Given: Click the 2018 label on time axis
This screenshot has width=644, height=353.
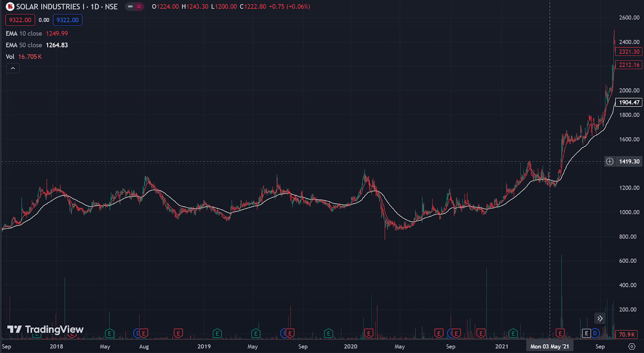Looking at the screenshot, I should [56, 346].
